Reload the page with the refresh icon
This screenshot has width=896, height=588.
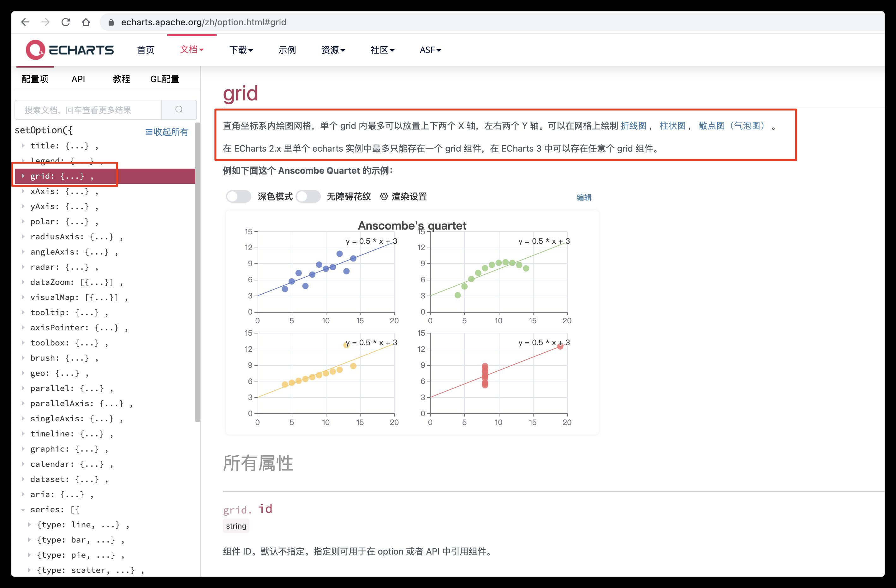(x=66, y=22)
